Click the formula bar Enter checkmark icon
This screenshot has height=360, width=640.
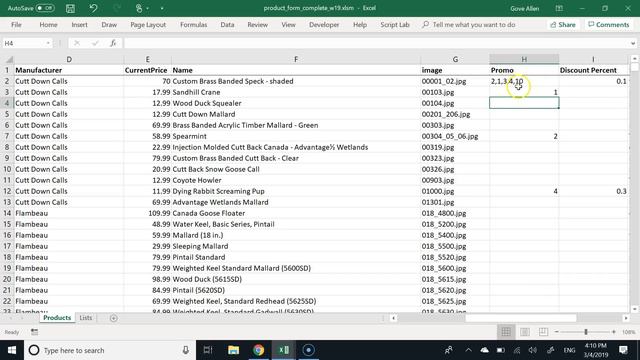point(95,43)
